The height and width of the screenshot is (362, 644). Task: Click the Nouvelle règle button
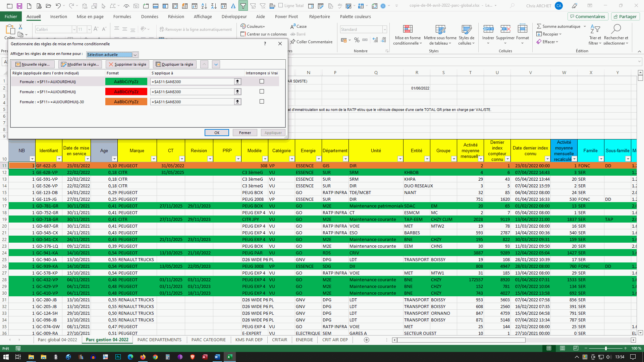click(x=33, y=64)
